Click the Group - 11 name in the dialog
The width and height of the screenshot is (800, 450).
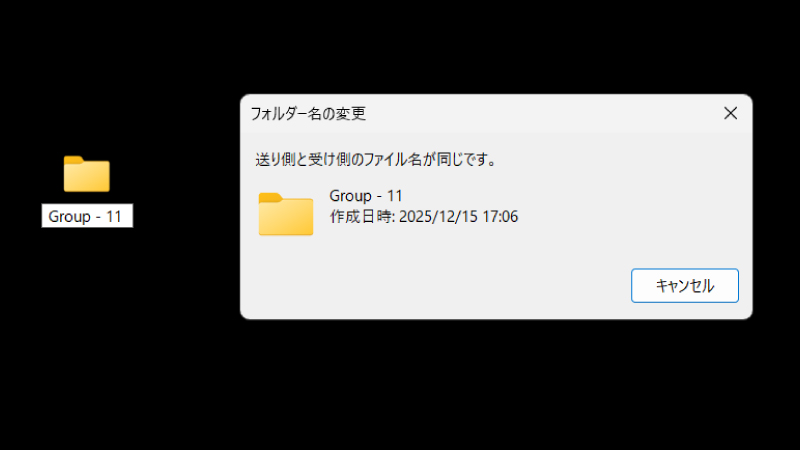tap(366, 196)
